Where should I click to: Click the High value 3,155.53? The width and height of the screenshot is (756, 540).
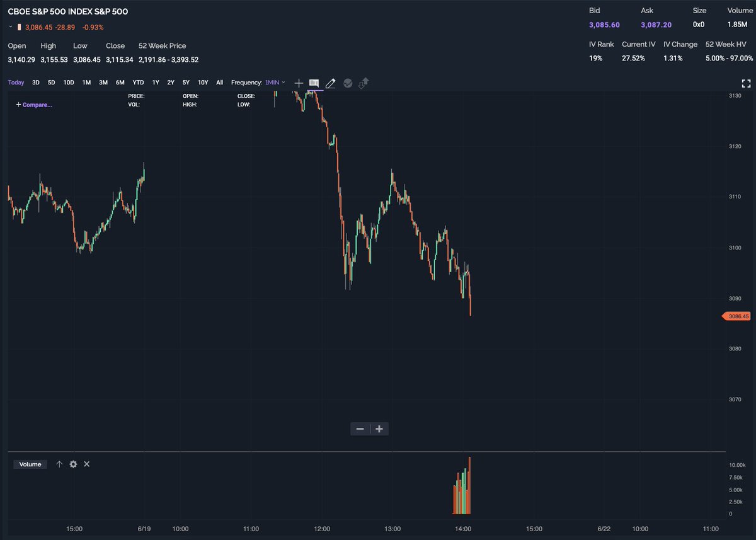(x=54, y=59)
